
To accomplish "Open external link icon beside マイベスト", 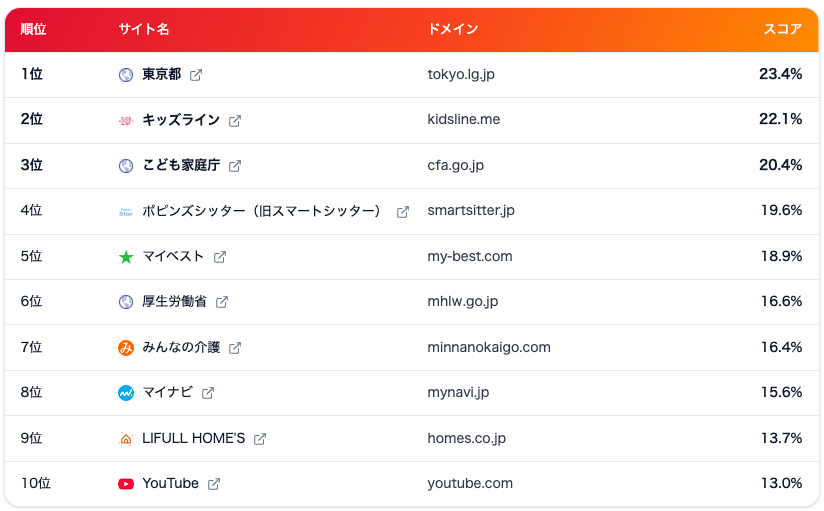I will (220, 257).
